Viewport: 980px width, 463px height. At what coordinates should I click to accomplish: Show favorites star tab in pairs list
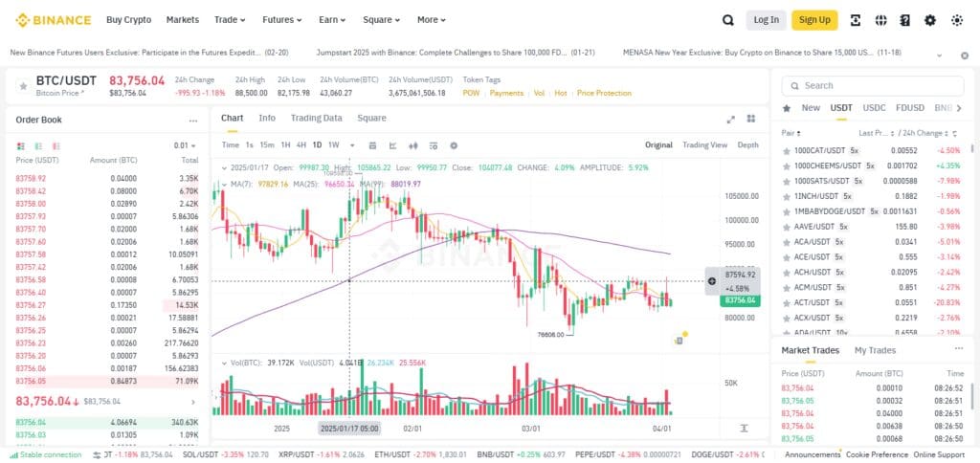tap(787, 108)
